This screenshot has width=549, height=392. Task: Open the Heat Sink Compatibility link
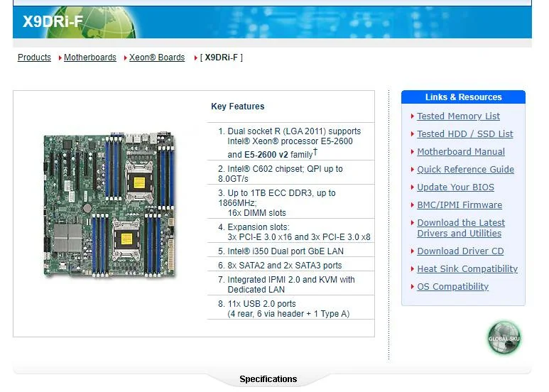coord(467,269)
